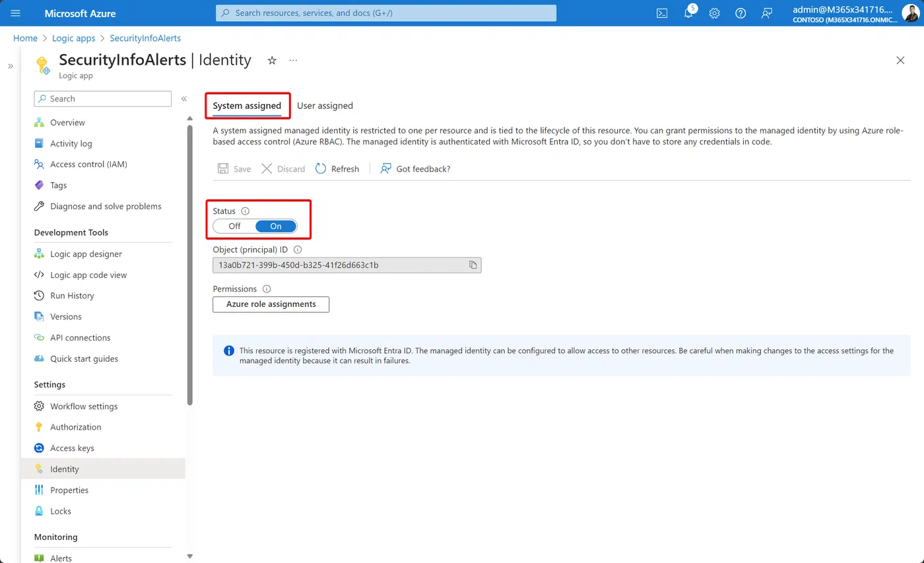Collapse the left navigation menu chevrons
The width and height of the screenshot is (924, 563).
(x=184, y=99)
